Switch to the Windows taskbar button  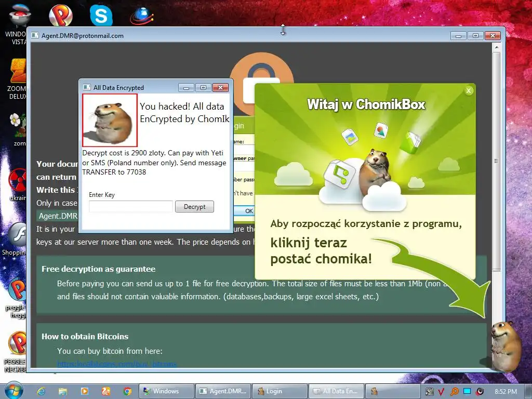click(x=166, y=391)
